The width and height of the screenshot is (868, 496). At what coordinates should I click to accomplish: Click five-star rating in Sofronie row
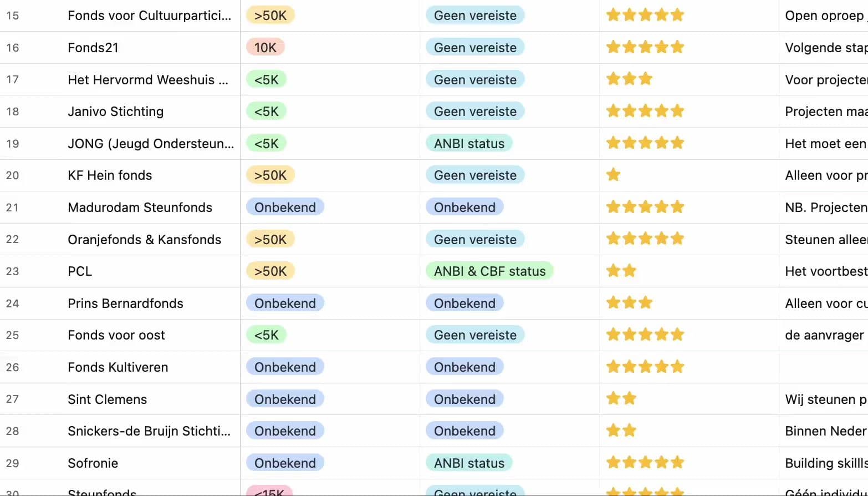(x=645, y=463)
